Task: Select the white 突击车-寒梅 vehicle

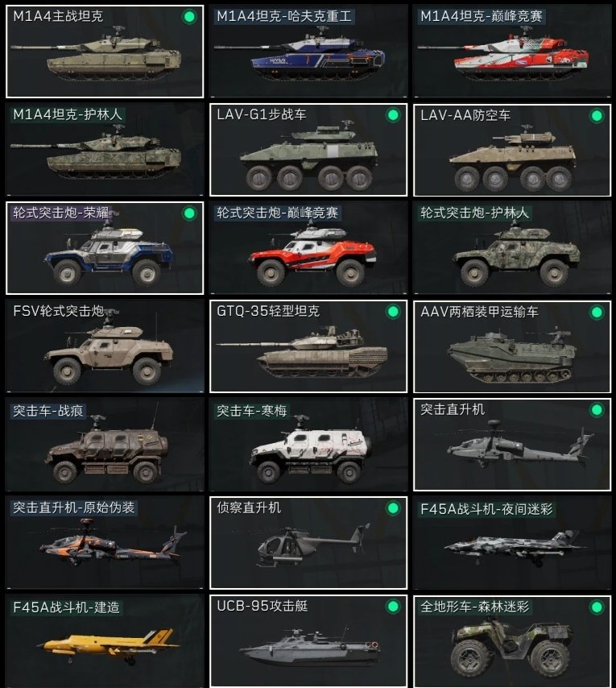Action: point(308,445)
